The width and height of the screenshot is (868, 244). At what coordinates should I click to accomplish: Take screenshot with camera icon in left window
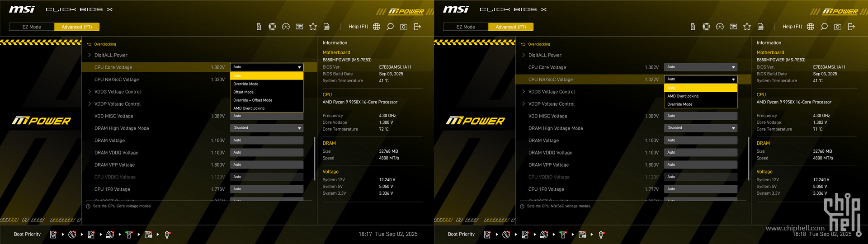(404, 27)
